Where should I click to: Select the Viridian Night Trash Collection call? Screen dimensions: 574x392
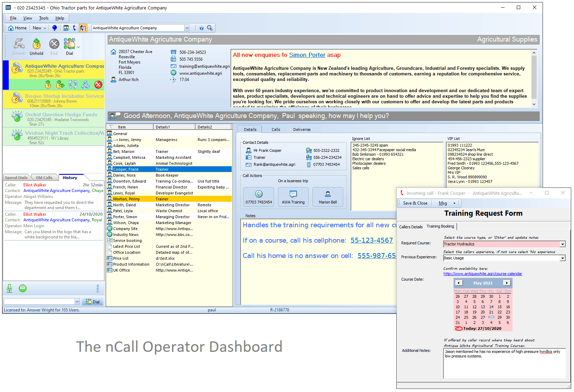(x=53, y=136)
